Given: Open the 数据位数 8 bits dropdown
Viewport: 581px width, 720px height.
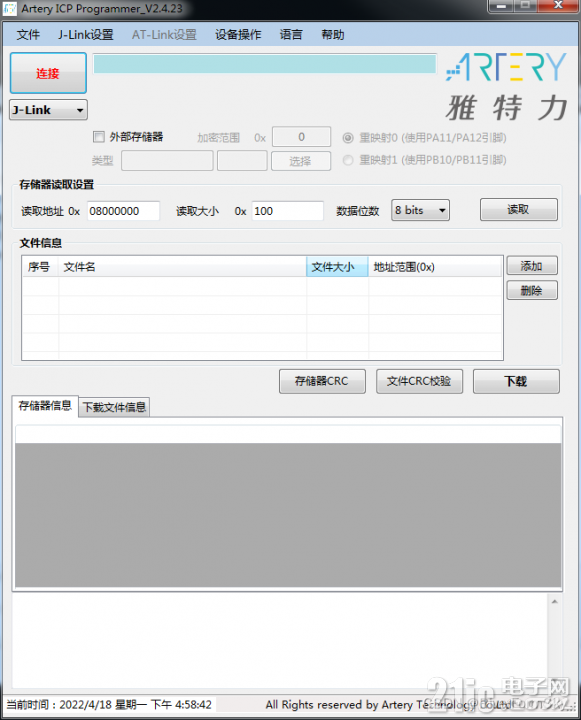Looking at the screenshot, I should pyautogui.click(x=420, y=210).
